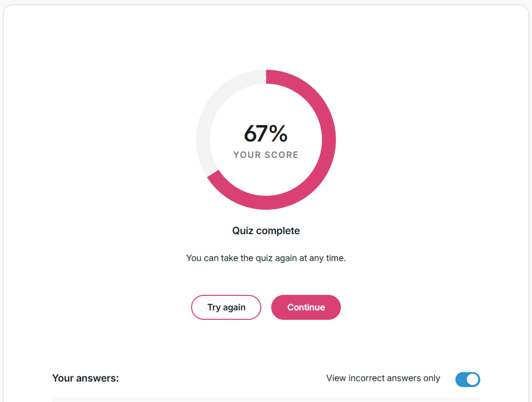Viewport: 532px width, 402px height.
Task: Click the word "Continue" on the filled button
Action: pyautogui.click(x=306, y=307)
